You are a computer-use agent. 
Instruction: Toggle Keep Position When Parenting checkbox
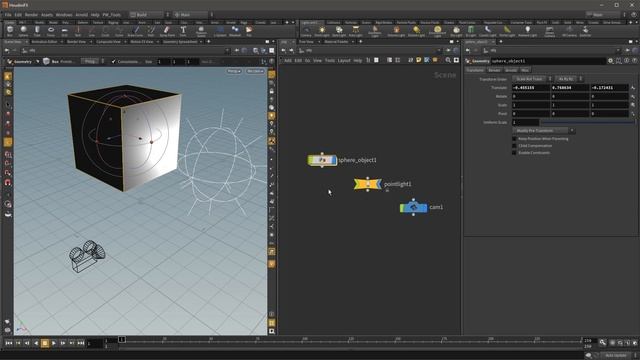tap(514, 139)
